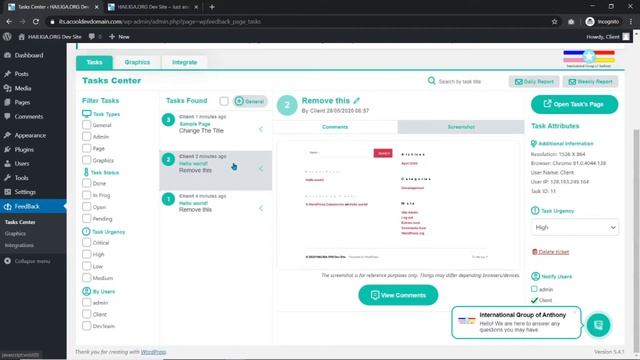
Task: Switch to the Integrate tab
Action: click(184, 62)
